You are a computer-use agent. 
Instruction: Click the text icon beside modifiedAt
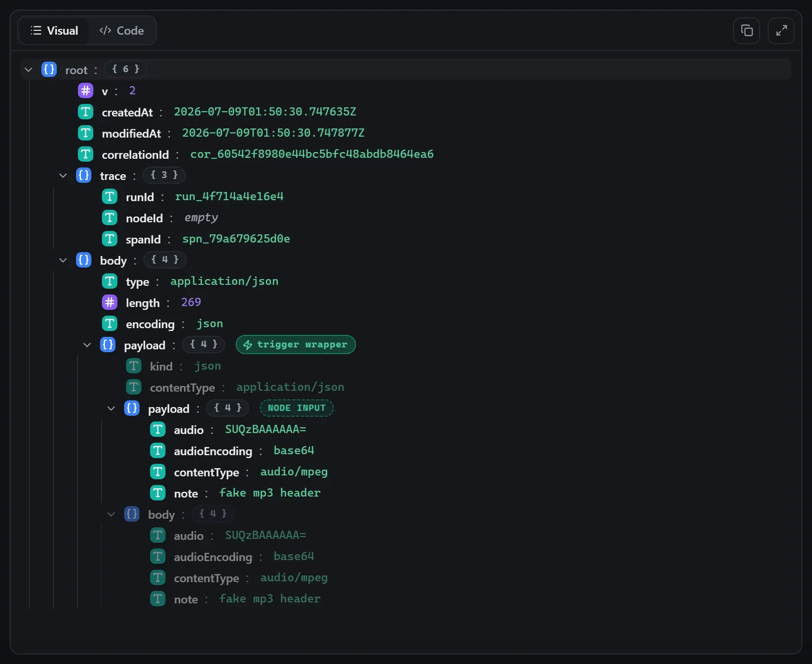86,133
